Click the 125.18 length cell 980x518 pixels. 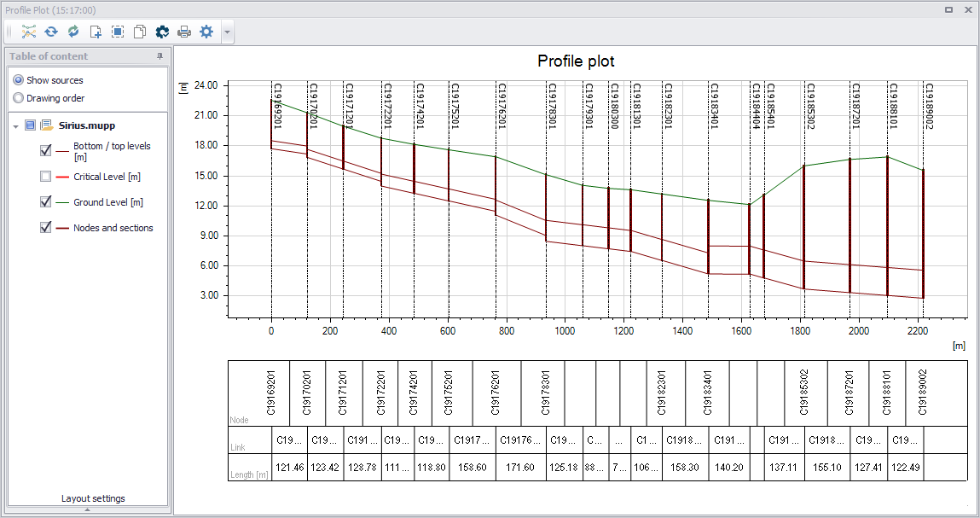564,468
